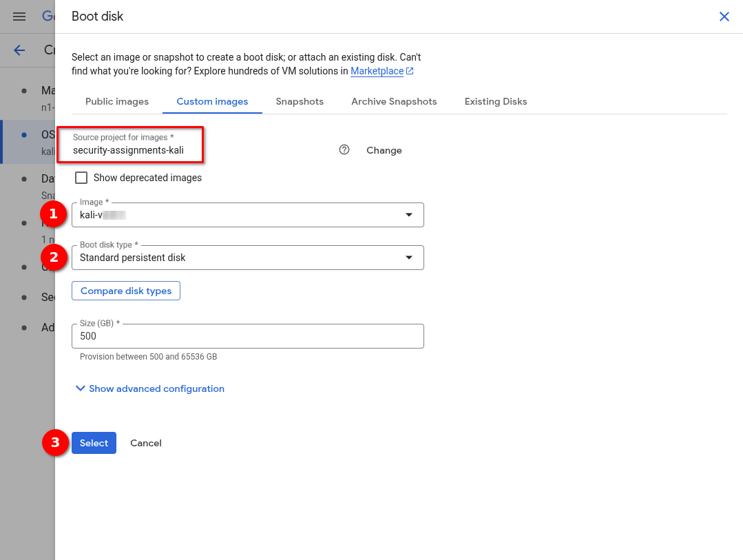Viewport: 743px width, 560px height.
Task: Click the blue Select button
Action: pyautogui.click(x=94, y=443)
